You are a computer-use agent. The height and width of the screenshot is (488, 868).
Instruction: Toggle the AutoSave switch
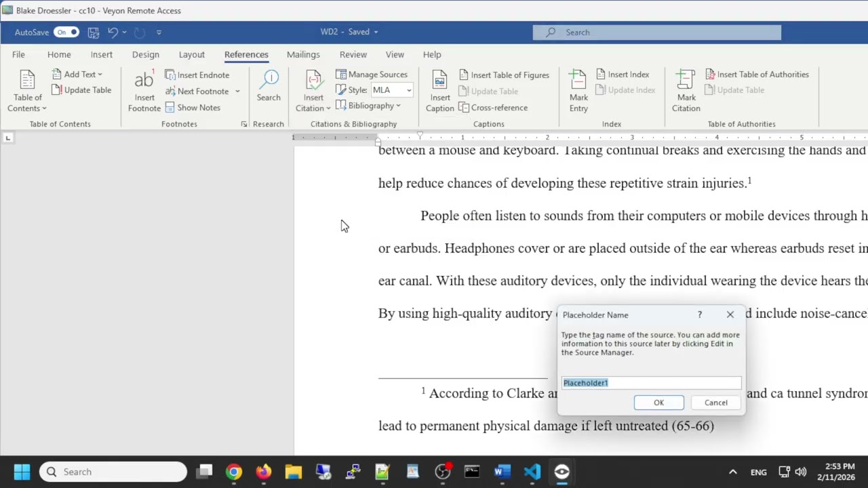point(66,32)
